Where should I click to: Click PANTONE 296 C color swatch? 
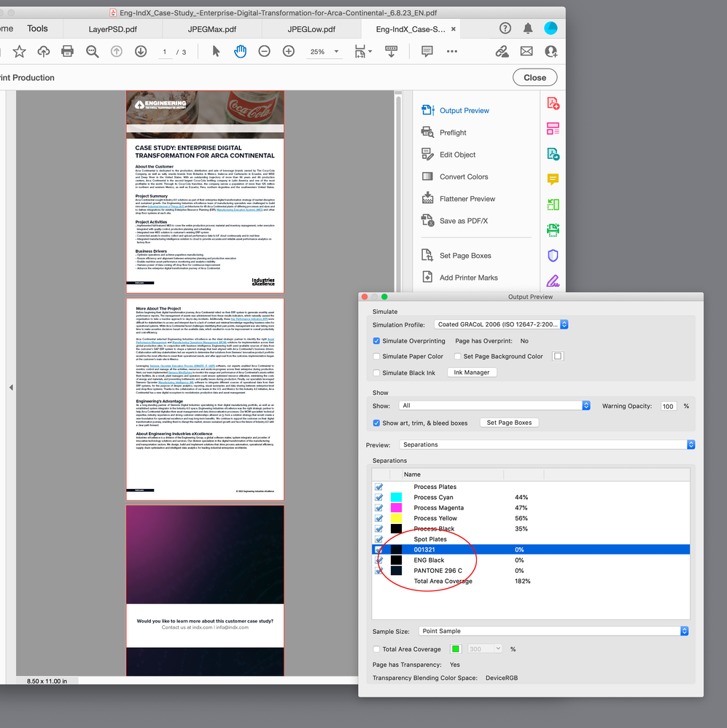(396, 571)
